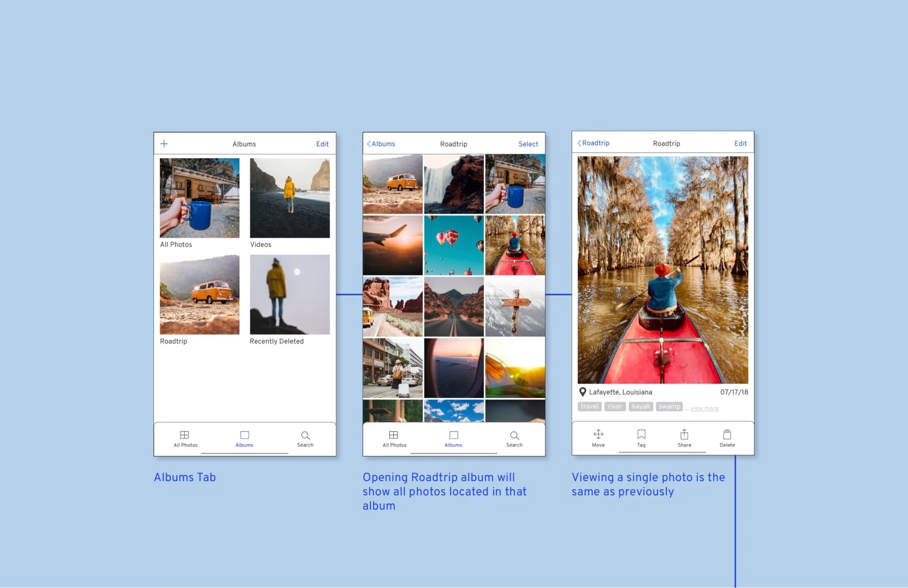Screen dimensions: 908x588
Task: Open the All Photos album thumbnail
Action: pyautogui.click(x=199, y=198)
